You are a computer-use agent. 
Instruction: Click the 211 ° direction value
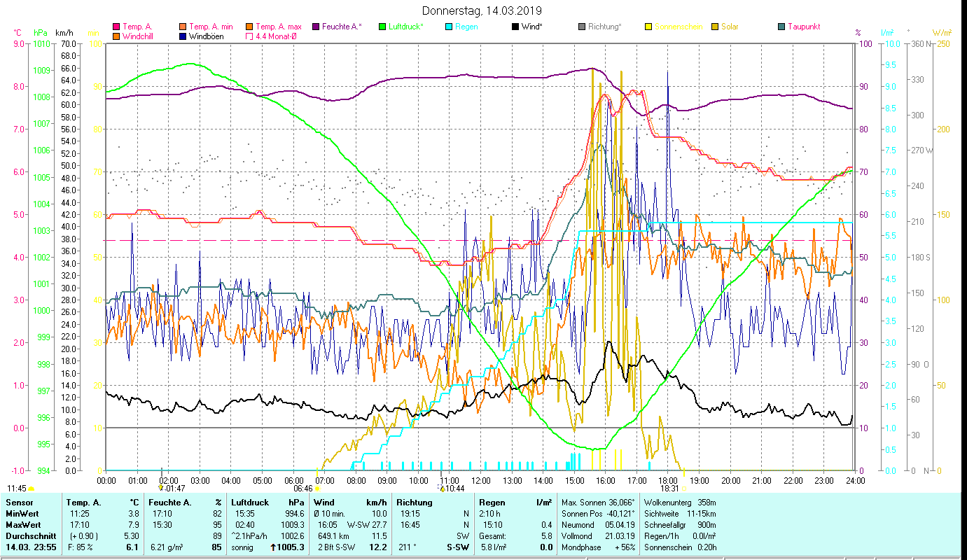tap(407, 547)
